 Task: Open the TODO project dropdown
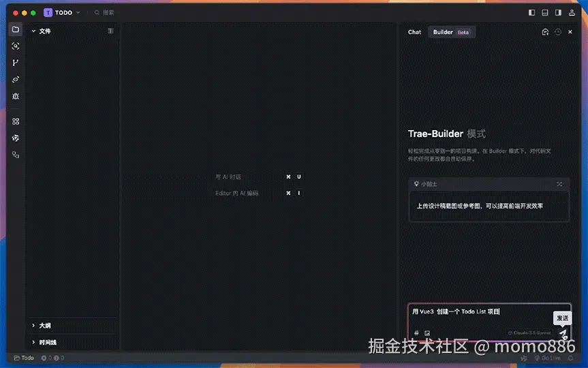[x=61, y=13]
